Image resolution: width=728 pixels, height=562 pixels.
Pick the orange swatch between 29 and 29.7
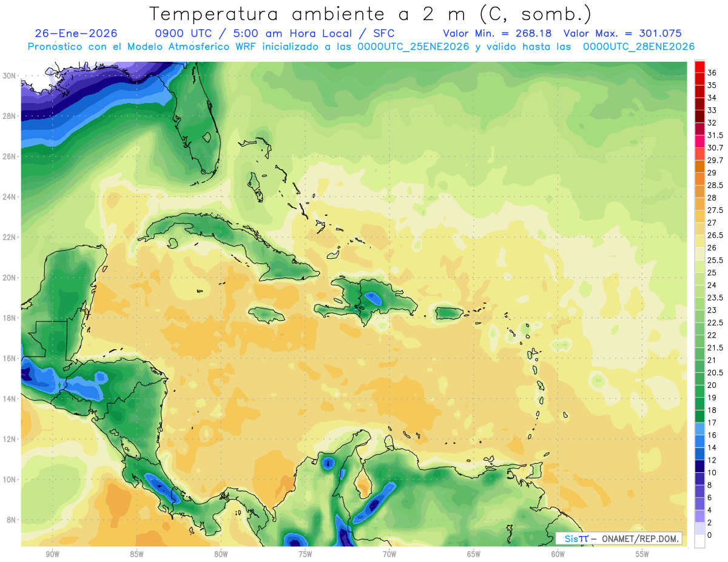click(x=699, y=167)
